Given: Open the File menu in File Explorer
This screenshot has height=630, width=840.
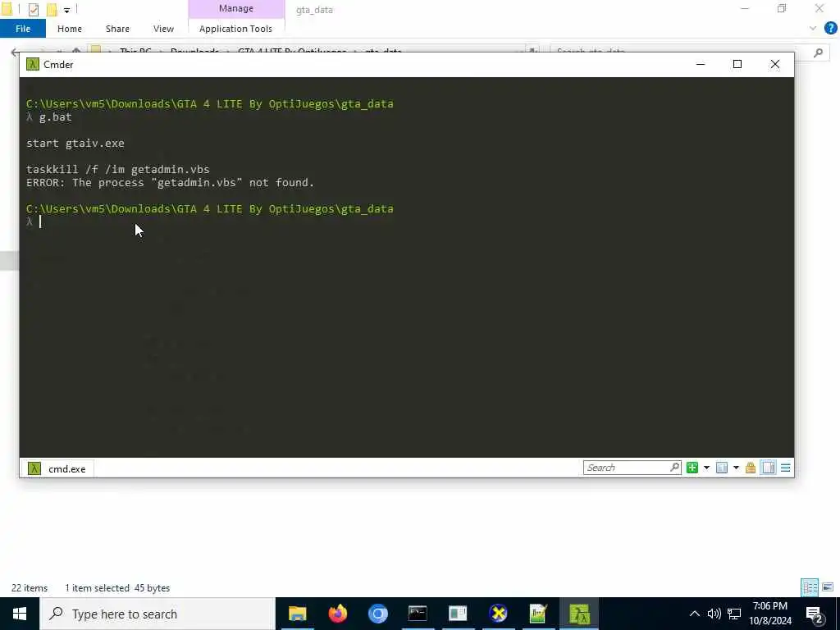Looking at the screenshot, I should click(x=23, y=29).
